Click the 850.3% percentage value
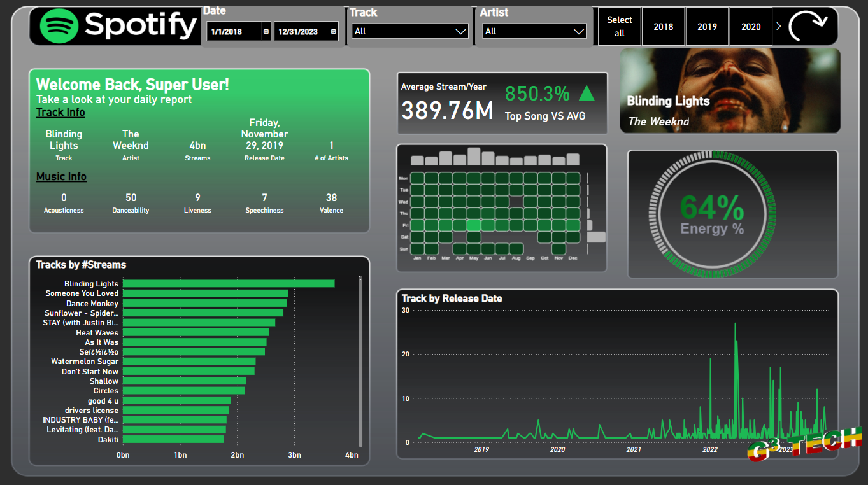This screenshot has width=868, height=485. 537,94
